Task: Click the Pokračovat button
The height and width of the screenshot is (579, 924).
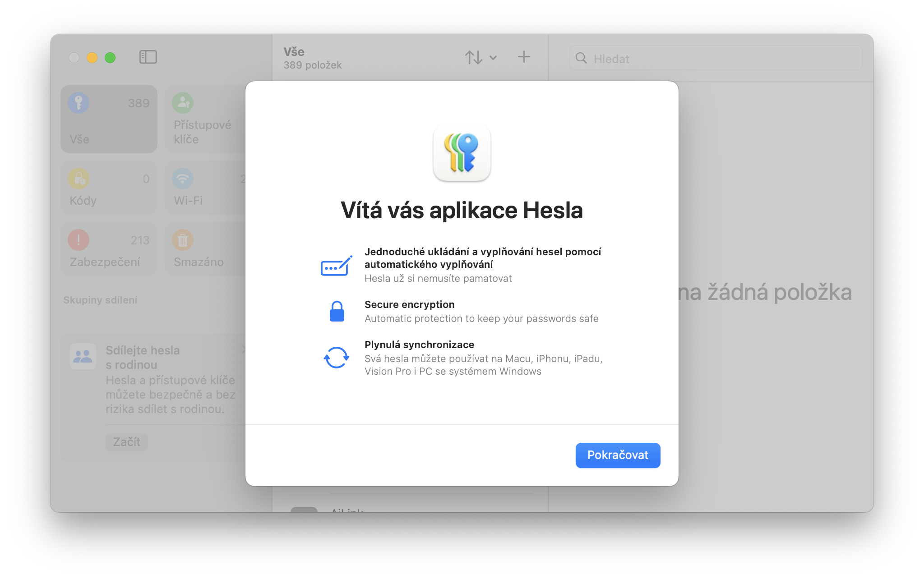Action: point(617,455)
